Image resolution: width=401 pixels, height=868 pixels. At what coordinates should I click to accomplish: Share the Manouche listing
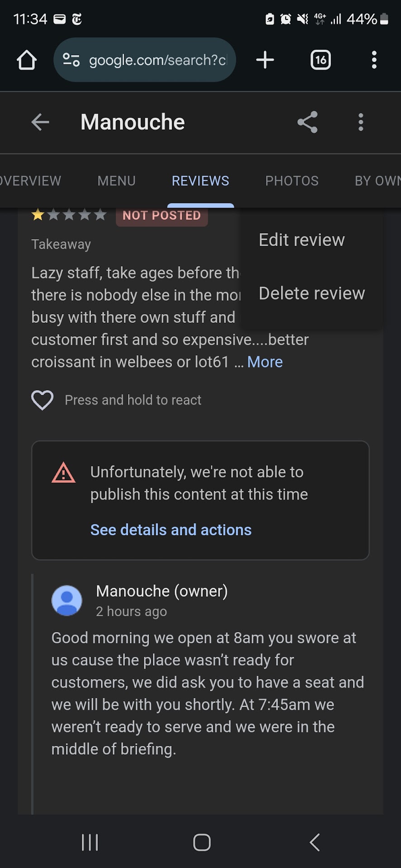click(307, 122)
